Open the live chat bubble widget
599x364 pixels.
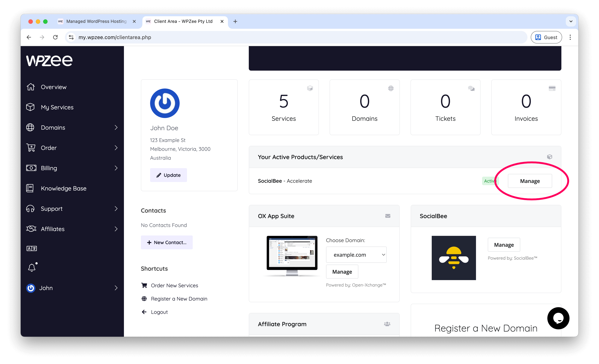558,318
